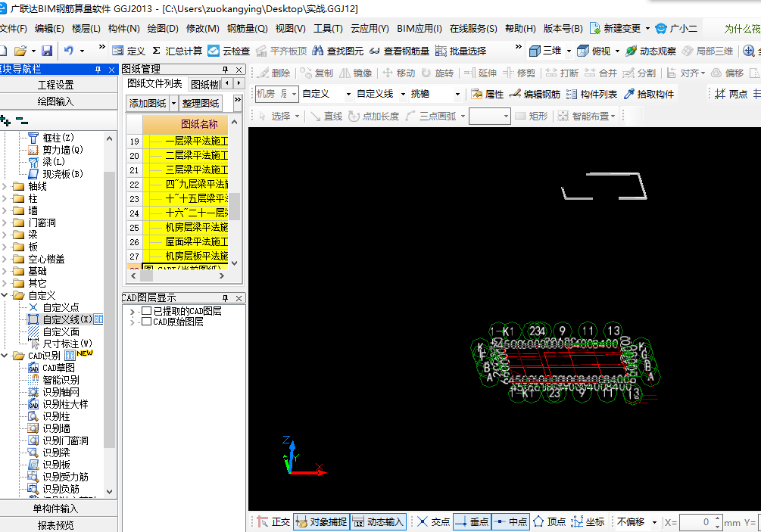Open 构件列表 component list
This screenshot has height=532, width=761.
pos(591,94)
